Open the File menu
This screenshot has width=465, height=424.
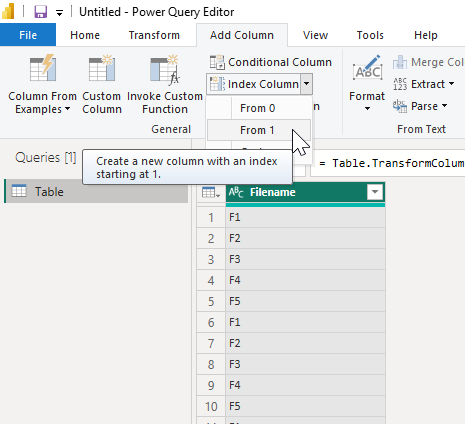tap(28, 35)
